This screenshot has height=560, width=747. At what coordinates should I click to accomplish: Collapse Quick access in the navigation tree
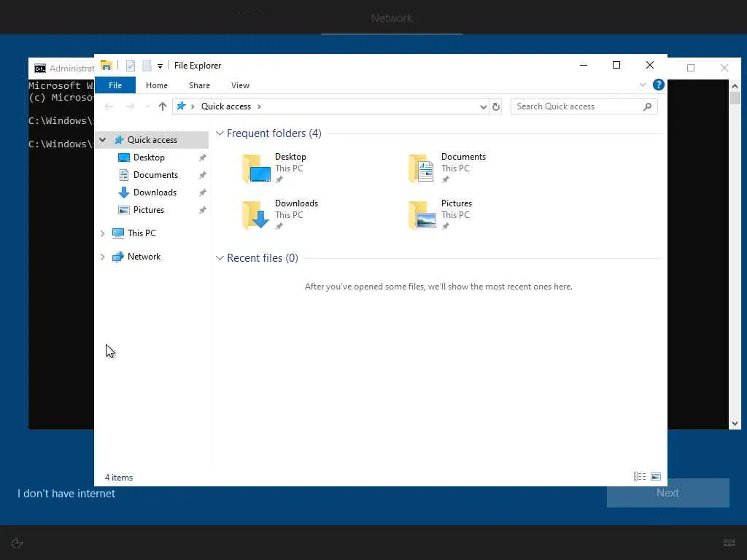click(x=102, y=139)
